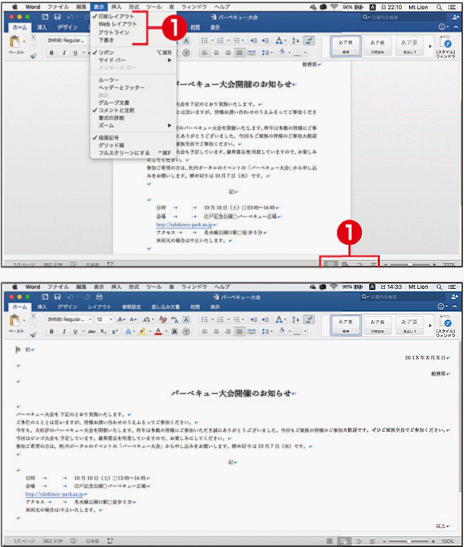464x547 pixels.
Task: Open Styles window pane in lower window
Action: (x=446, y=326)
